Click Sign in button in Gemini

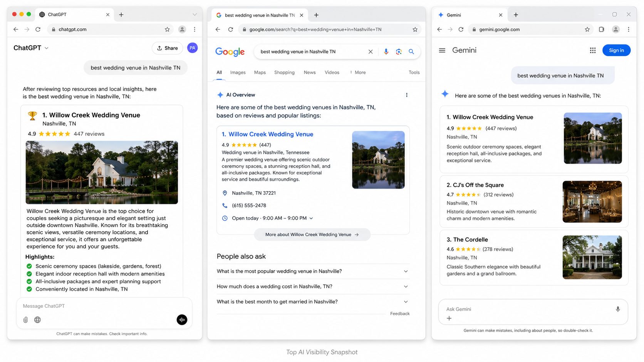point(616,50)
